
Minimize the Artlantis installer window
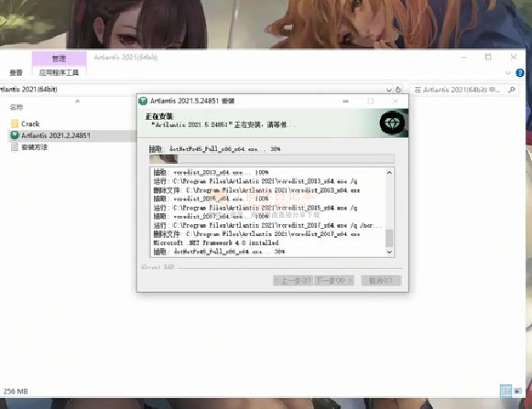[x=346, y=101]
